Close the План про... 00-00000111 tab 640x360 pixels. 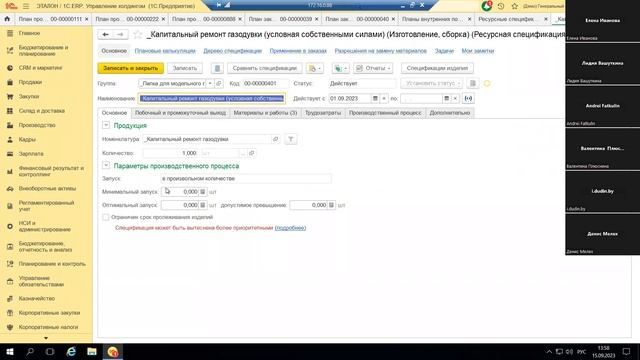pyautogui.click(x=87, y=19)
